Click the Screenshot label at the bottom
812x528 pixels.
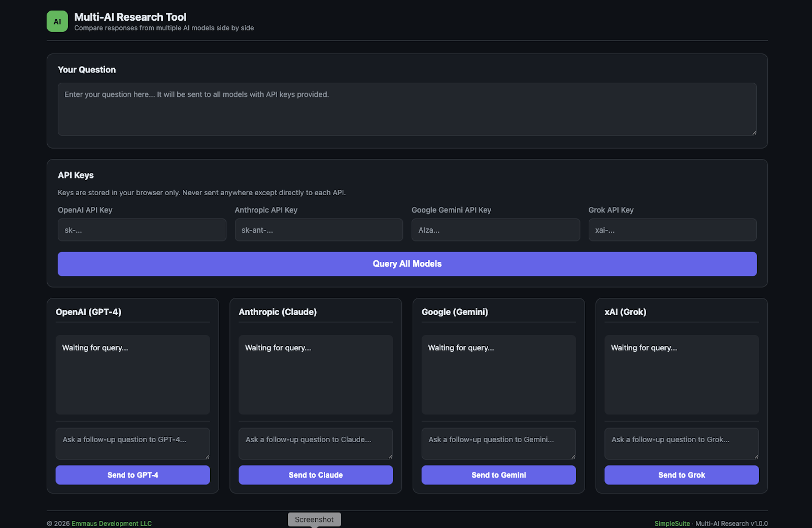coord(314,519)
